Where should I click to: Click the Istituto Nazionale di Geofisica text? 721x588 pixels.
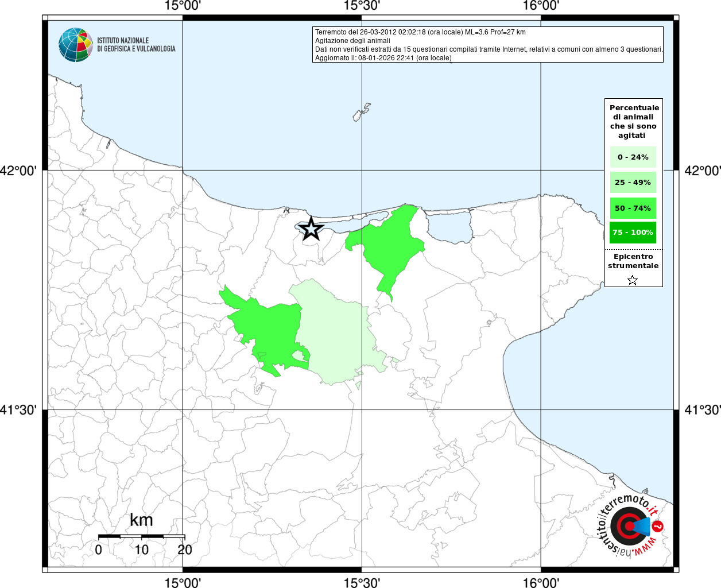[136, 45]
